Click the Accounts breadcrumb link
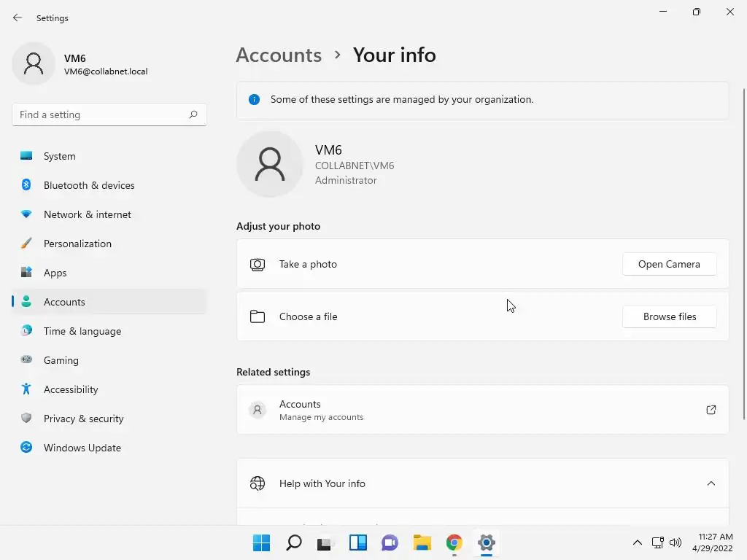Image resolution: width=747 pixels, height=560 pixels. (279, 55)
